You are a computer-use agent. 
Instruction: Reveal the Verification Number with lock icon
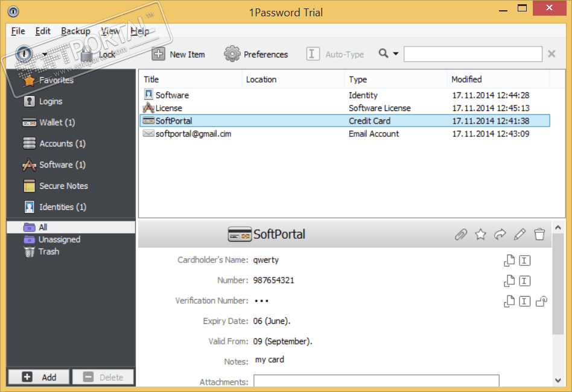541,301
